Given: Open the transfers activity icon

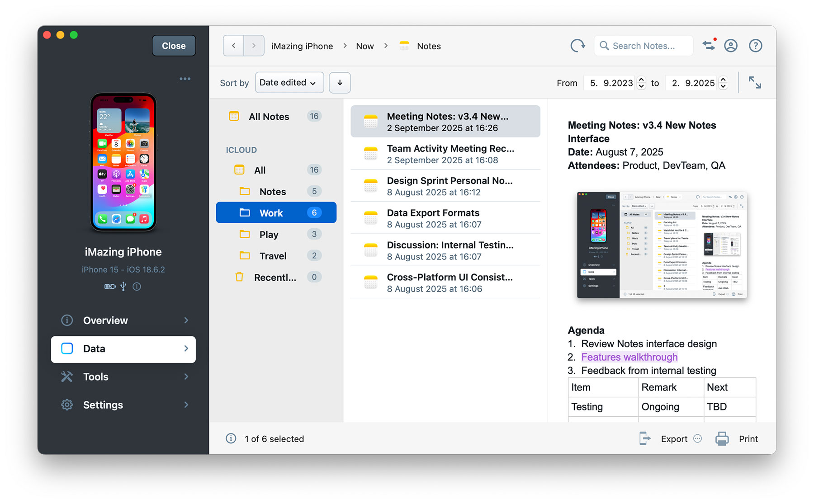Looking at the screenshot, I should [709, 46].
